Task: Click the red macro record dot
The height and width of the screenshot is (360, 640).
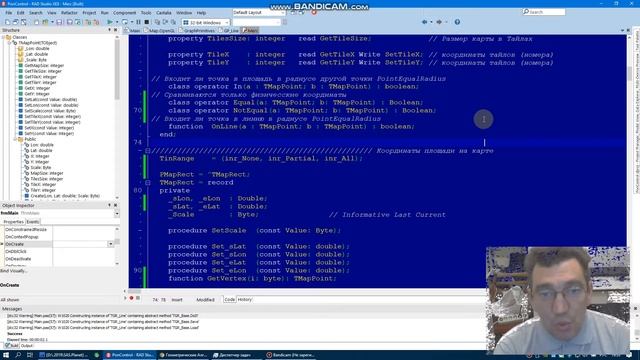Action: click(x=131, y=298)
